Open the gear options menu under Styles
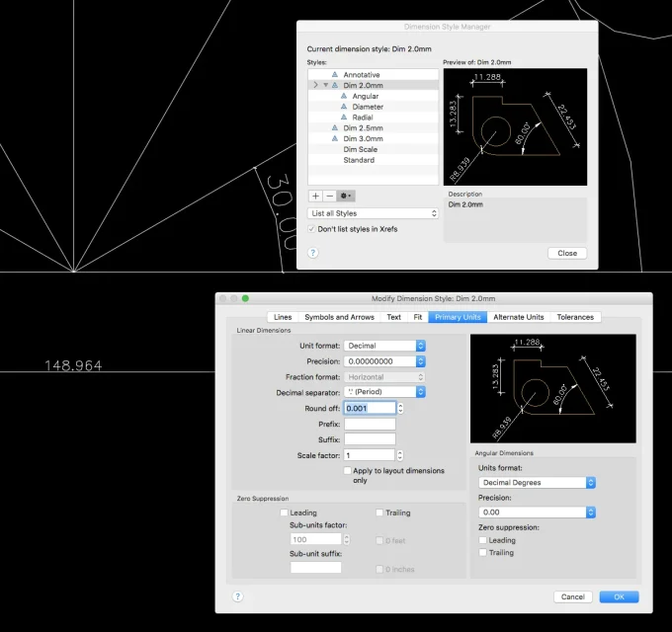 click(x=346, y=197)
